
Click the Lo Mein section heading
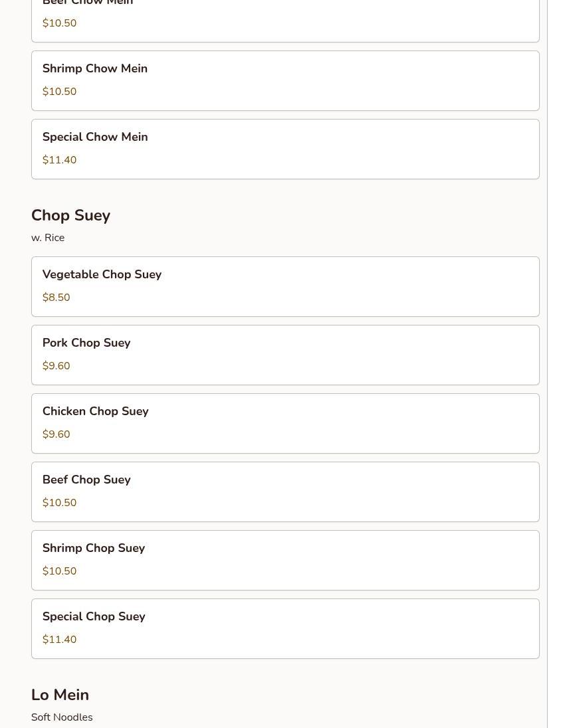(x=60, y=695)
